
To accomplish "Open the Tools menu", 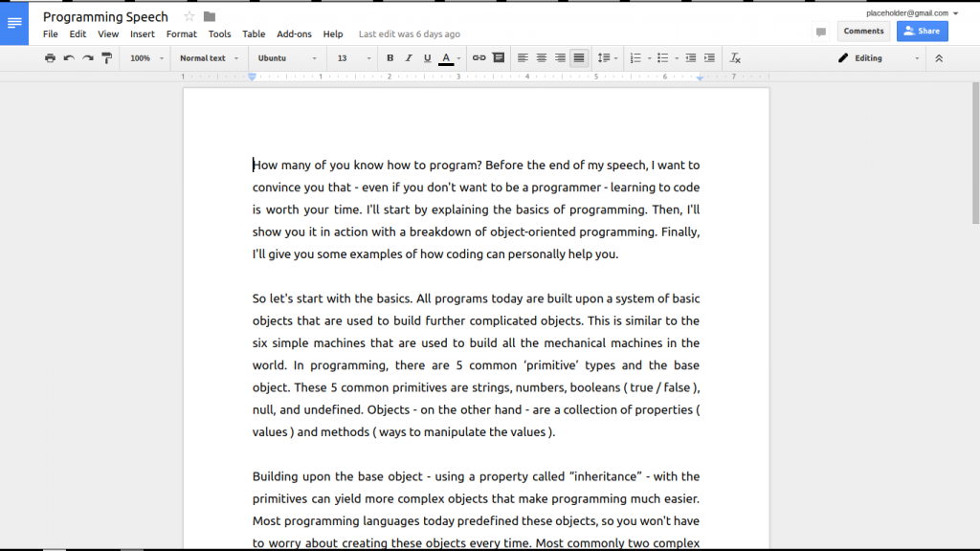I will 219,34.
